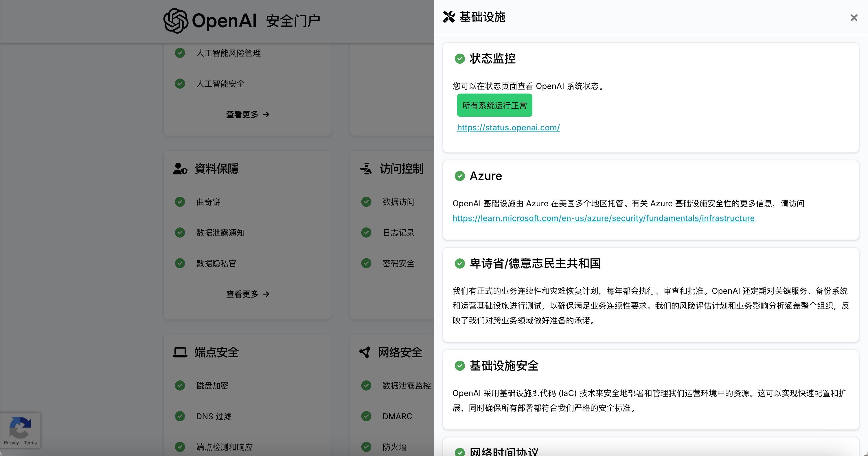Open the DNS 过滤 item
This screenshot has width=868, height=456.
pyautogui.click(x=214, y=416)
